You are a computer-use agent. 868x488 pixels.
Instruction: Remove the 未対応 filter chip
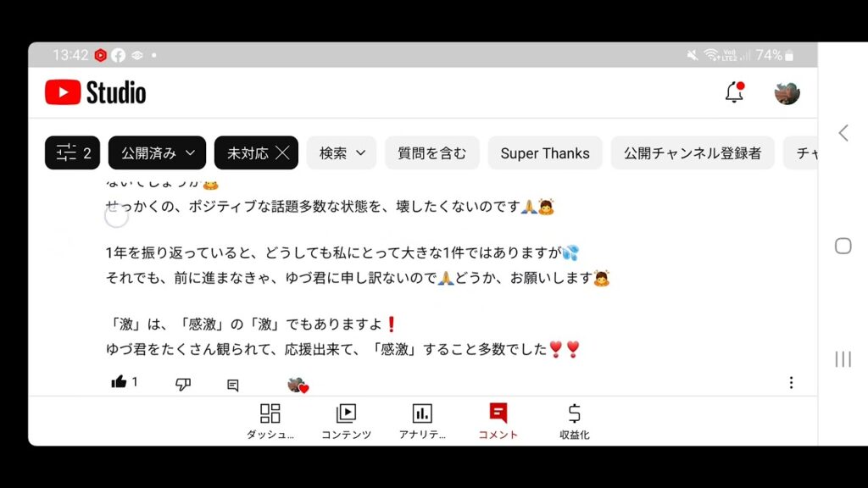tap(282, 152)
